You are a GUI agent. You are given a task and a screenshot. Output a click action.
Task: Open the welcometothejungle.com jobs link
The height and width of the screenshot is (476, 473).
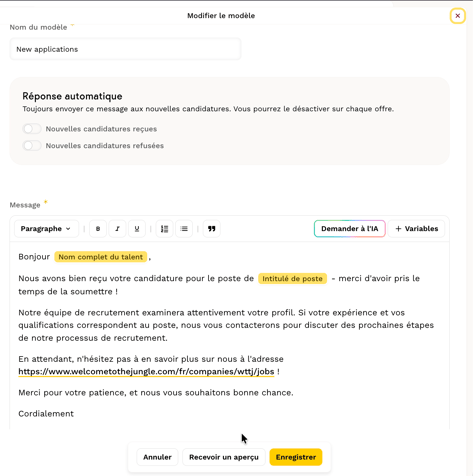pyautogui.click(x=146, y=371)
